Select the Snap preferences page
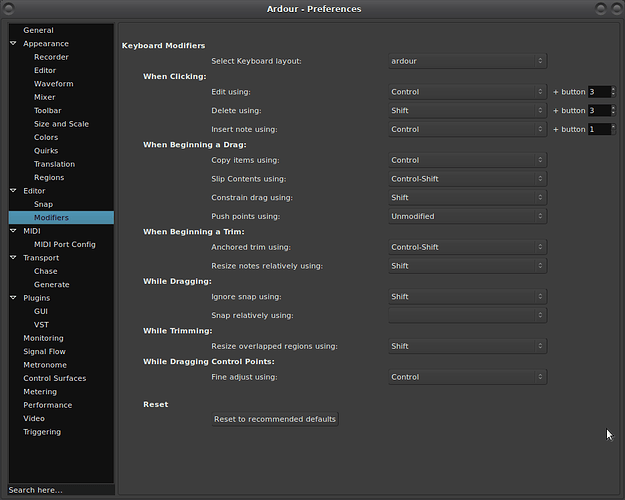 (43, 204)
